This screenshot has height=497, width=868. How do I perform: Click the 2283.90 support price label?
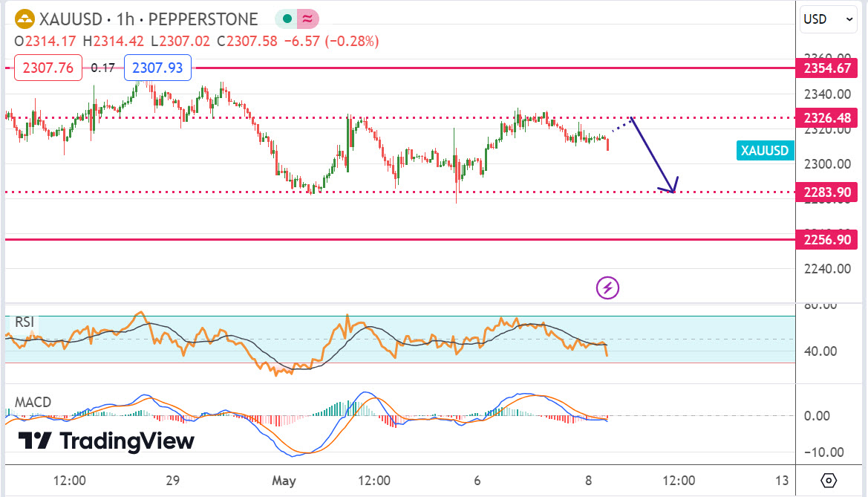click(x=826, y=191)
